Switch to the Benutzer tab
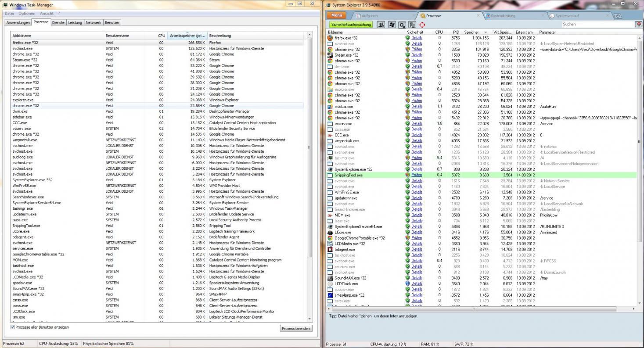Viewport: 644px width, 348px height. 112,22
